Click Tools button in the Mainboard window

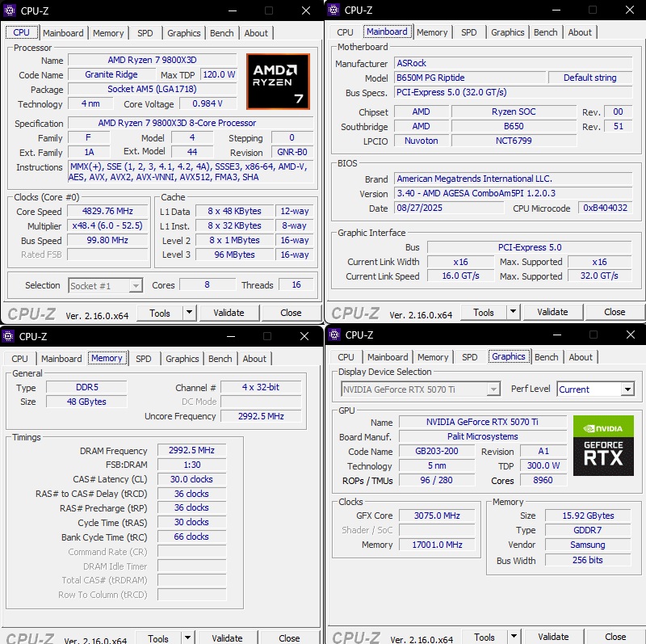point(484,312)
